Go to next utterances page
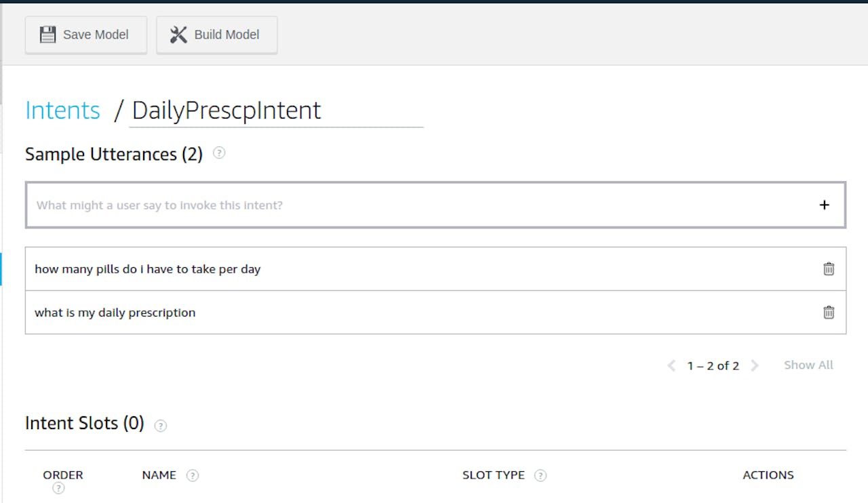 (755, 365)
